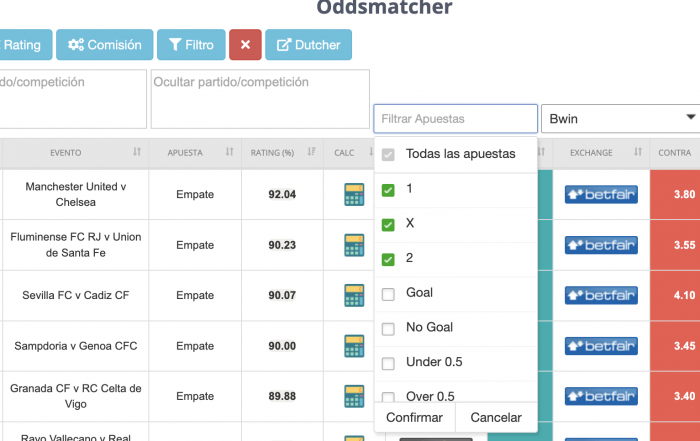This screenshot has width=700, height=441.
Task: Click 'Manchester United v Chelsea' event
Action: click(75, 194)
